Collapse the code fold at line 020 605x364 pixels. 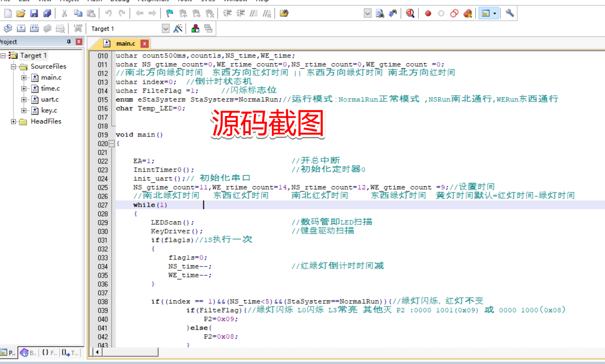tap(112, 144)
